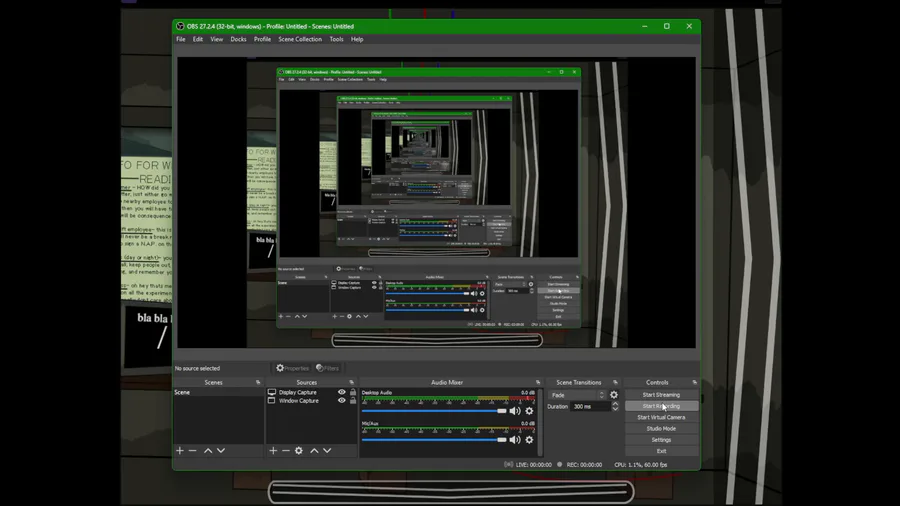
Task: Move scene down in the Scenes panel
Action: pos(220,451)
